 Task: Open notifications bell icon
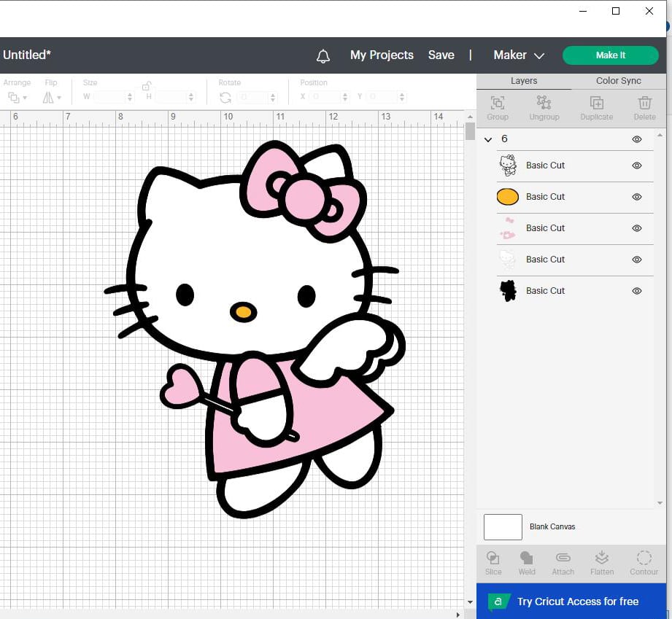tap(323, 56)
